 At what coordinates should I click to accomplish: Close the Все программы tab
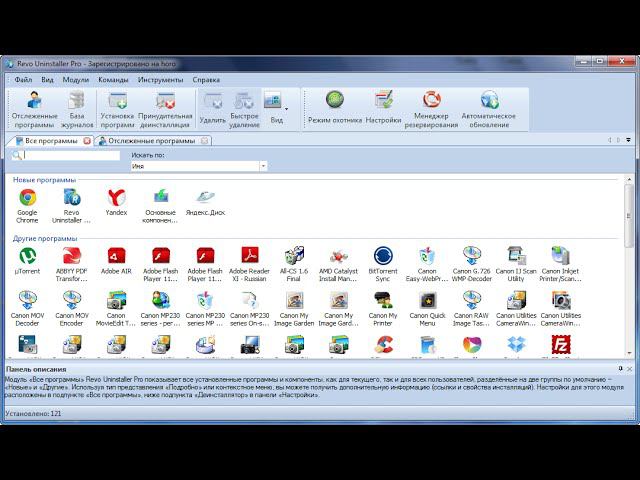87,141
